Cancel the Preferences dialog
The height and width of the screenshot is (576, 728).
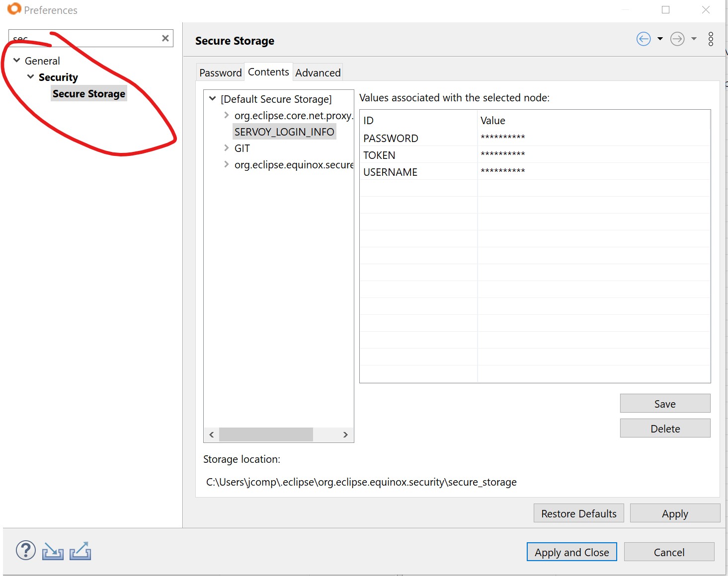669,552
